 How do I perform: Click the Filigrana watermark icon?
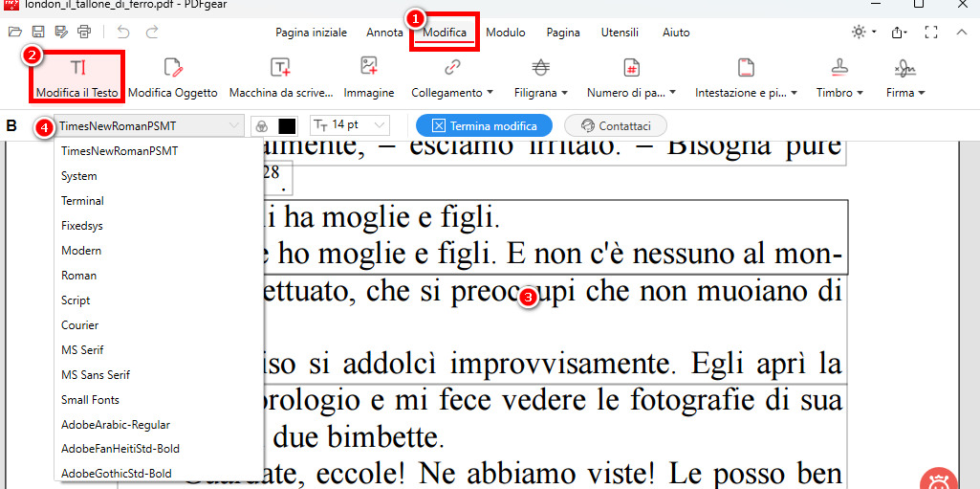coord(540,67)
